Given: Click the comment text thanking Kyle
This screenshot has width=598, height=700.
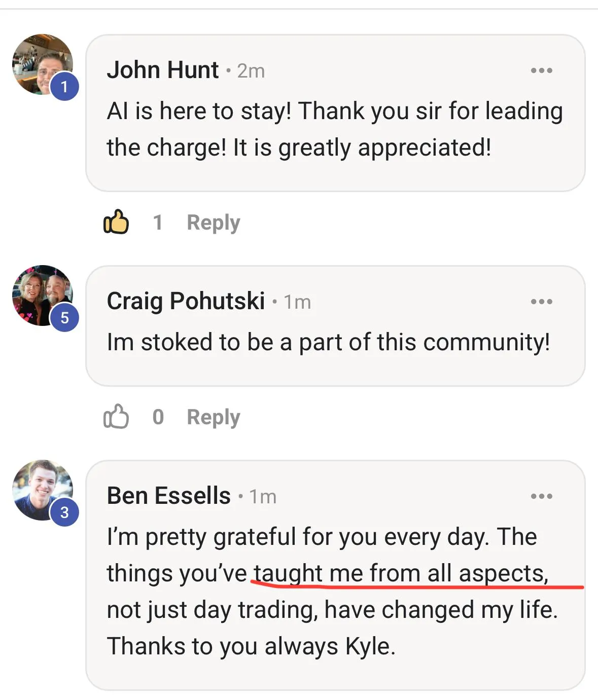Looking at the screenshot, I should click(x=251, y=646).
